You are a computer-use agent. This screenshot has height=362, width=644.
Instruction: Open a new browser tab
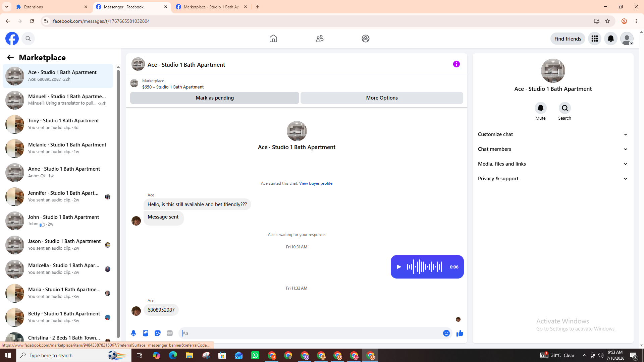click(x=258, y=7)
